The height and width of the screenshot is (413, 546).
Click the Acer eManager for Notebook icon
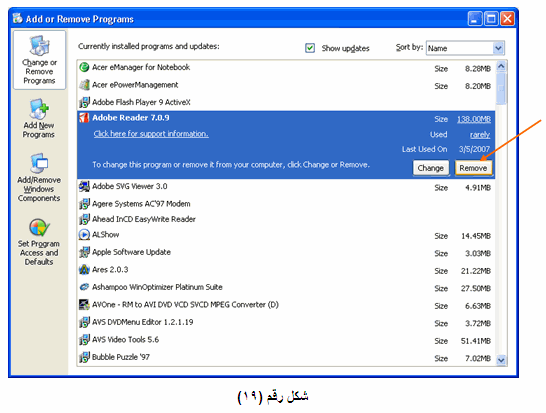click(84, 67)
